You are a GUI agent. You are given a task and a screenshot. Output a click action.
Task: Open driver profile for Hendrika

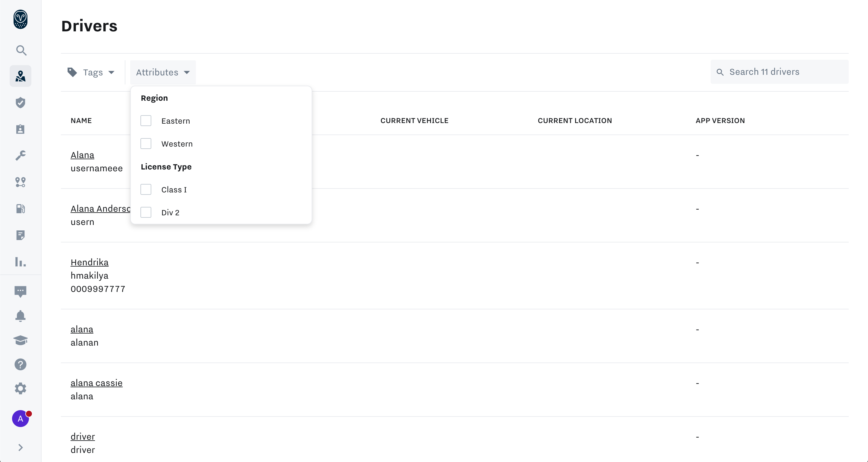[x=89, y=262]
